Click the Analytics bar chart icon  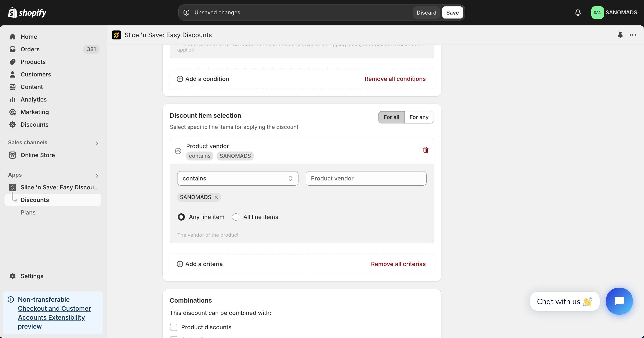[13, 100]
